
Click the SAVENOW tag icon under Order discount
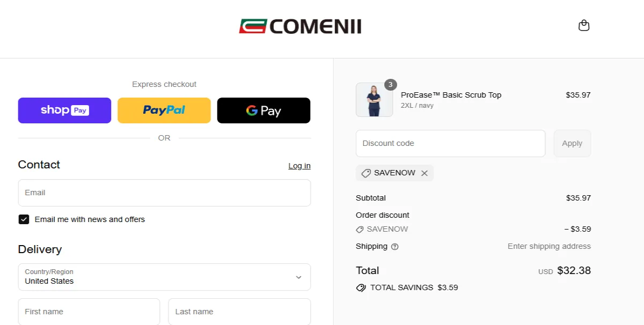click(360, 229)
